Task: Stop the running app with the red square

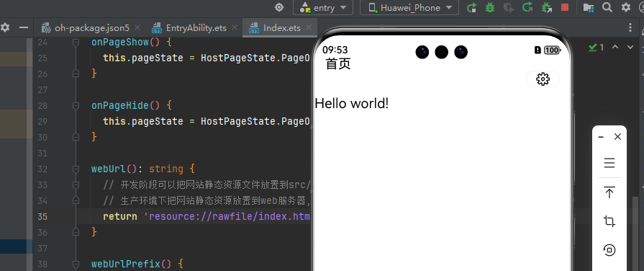Action: coord(565,7)
